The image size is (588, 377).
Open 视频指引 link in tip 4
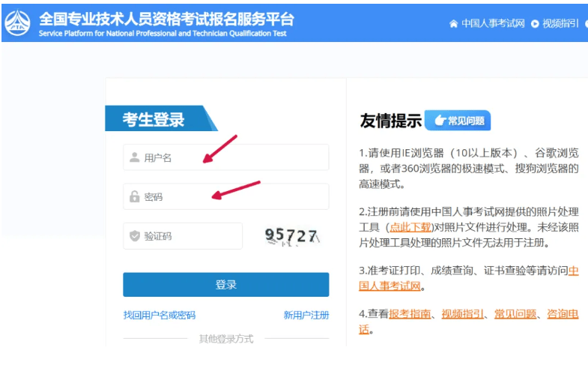(x=463, y=314)
